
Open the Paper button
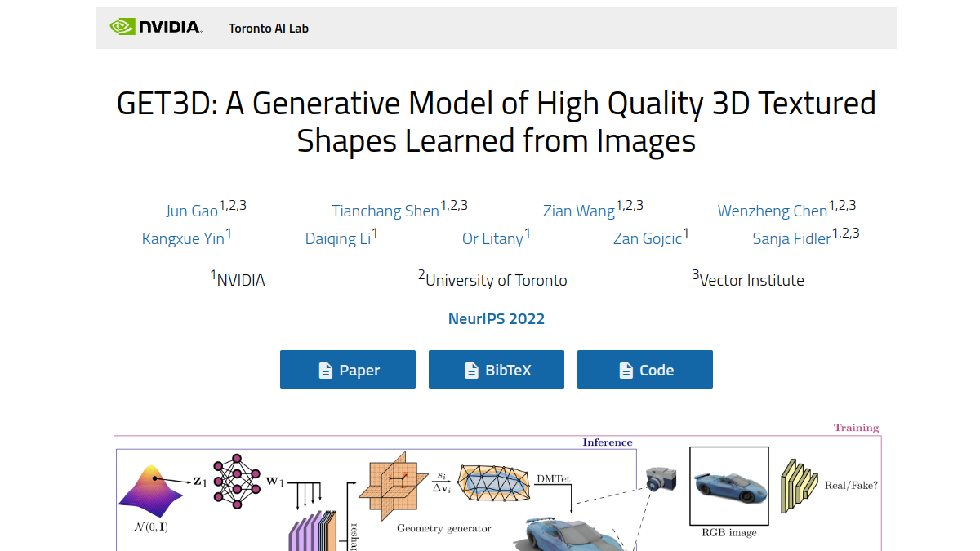click(x=348, y=370)
